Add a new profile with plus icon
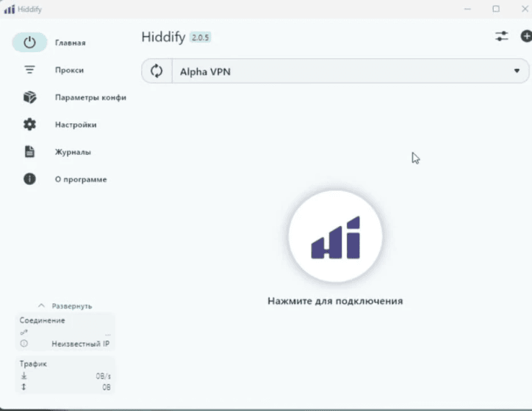 coord(525,36)
